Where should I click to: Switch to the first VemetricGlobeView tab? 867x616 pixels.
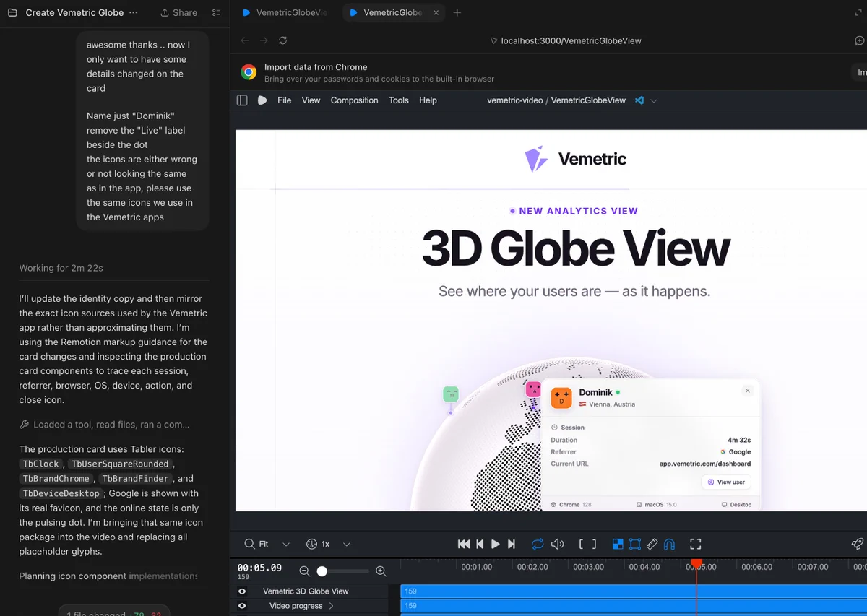(x=285, y=12)
